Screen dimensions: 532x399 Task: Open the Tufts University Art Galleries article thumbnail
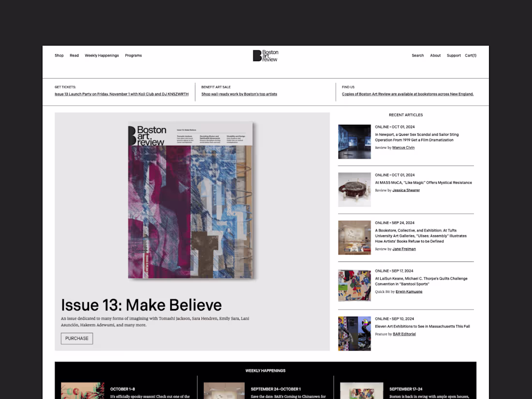pyautogui.click(x=354, y=237)
